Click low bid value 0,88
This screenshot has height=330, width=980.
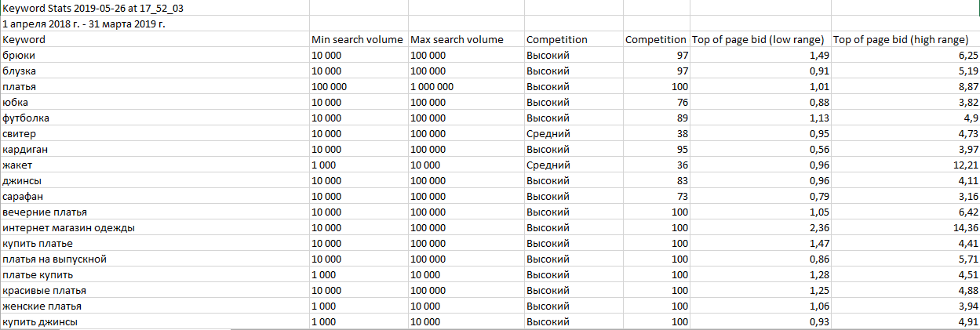(x=760, y=102)
